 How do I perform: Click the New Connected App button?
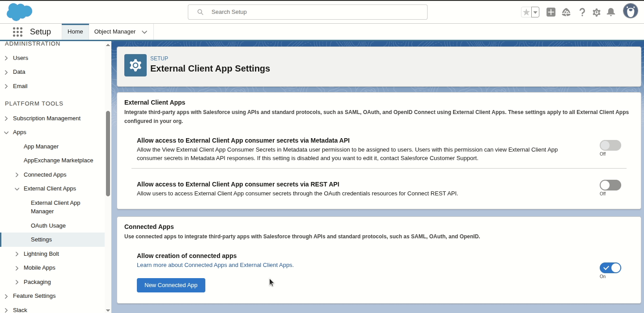pos(171,285)
